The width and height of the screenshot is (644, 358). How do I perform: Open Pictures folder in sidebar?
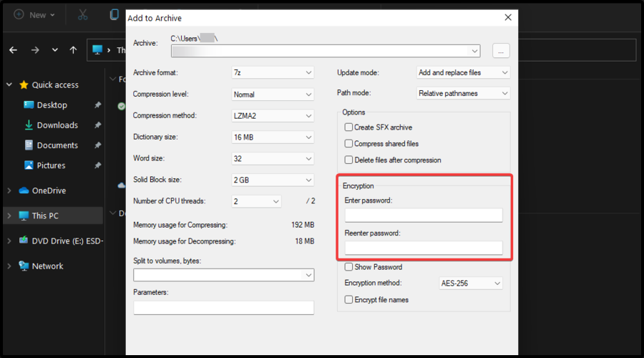click(x=51, y=165)
